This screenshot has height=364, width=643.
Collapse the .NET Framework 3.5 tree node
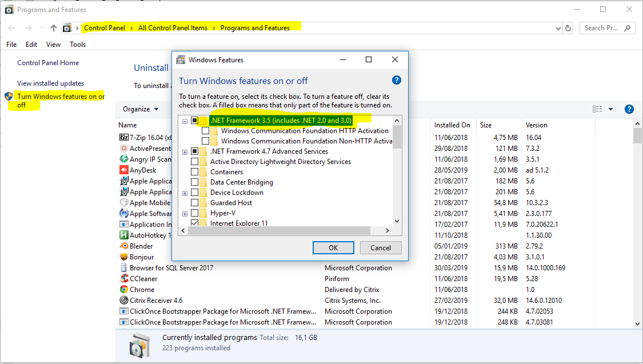pos(185,121)
